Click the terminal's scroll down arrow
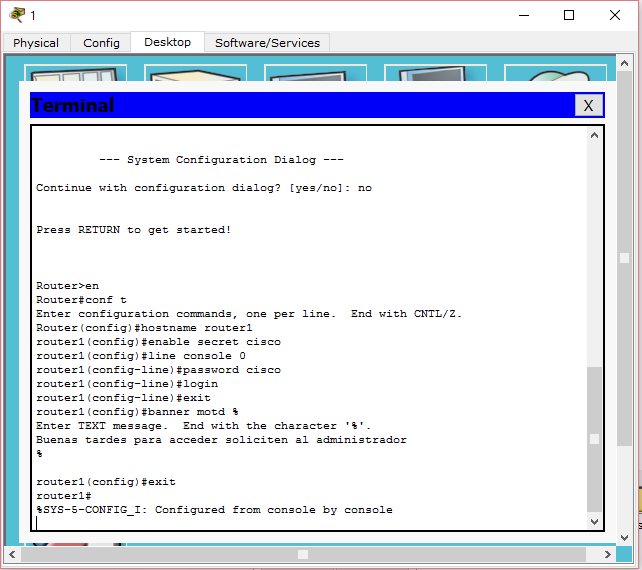The width and height of the screenshot is (642, 570). (595, 521)
